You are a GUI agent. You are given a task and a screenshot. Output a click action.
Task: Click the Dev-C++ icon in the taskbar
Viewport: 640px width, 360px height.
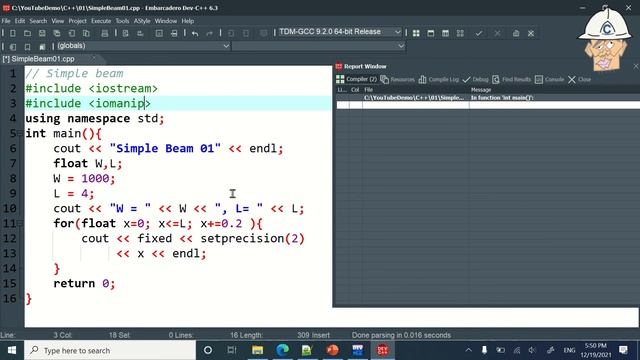tap(382, 350)
